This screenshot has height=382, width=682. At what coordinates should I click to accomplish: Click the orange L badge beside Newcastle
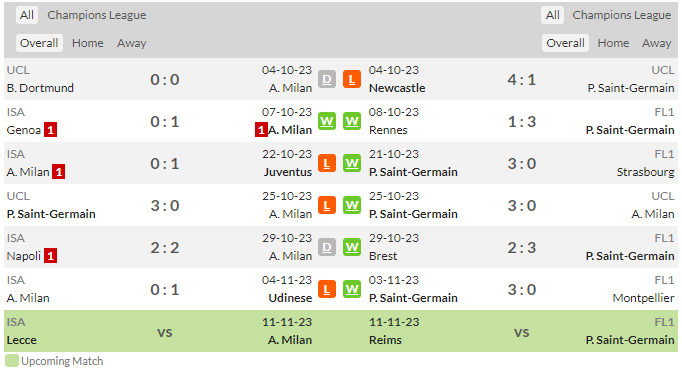click(x=352, y=79)
